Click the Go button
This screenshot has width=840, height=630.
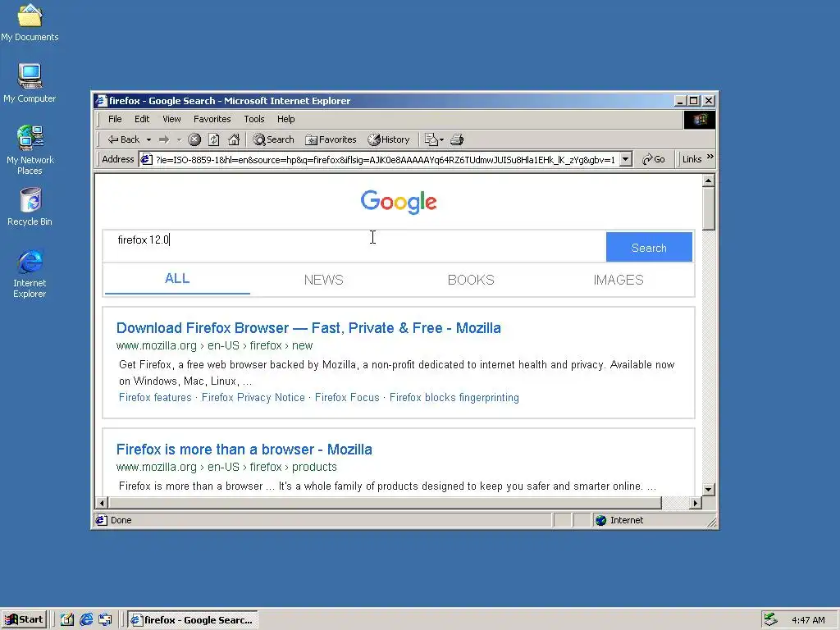point(654,159)
